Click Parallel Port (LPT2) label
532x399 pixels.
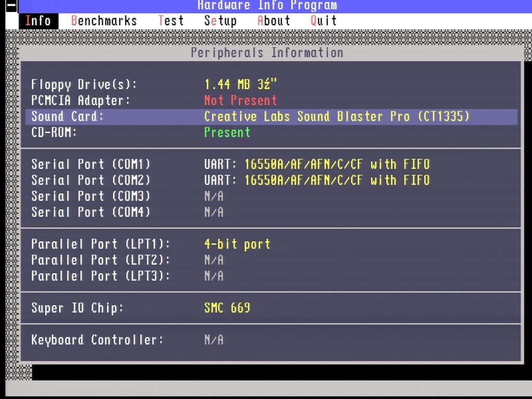(101, 260)
